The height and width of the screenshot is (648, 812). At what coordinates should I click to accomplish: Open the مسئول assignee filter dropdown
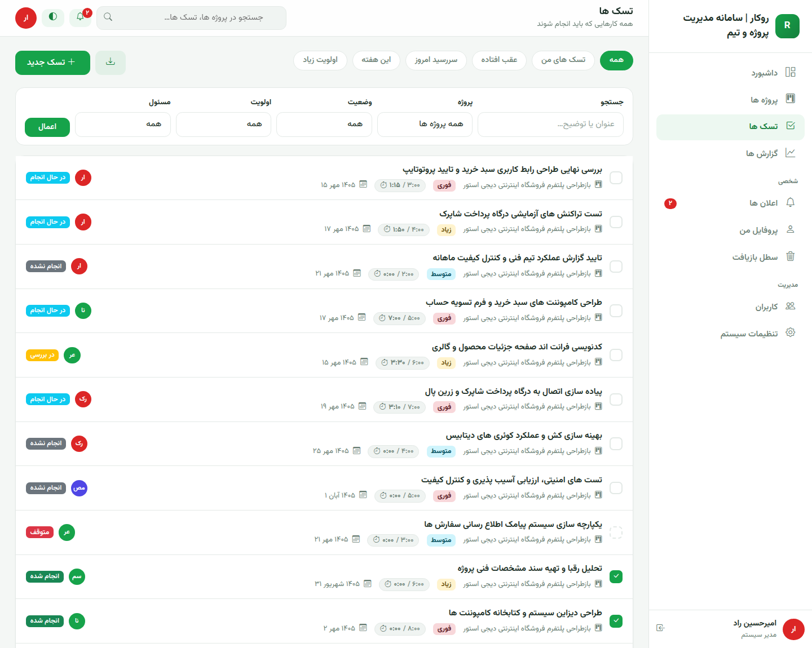click(x=123, y=125)
